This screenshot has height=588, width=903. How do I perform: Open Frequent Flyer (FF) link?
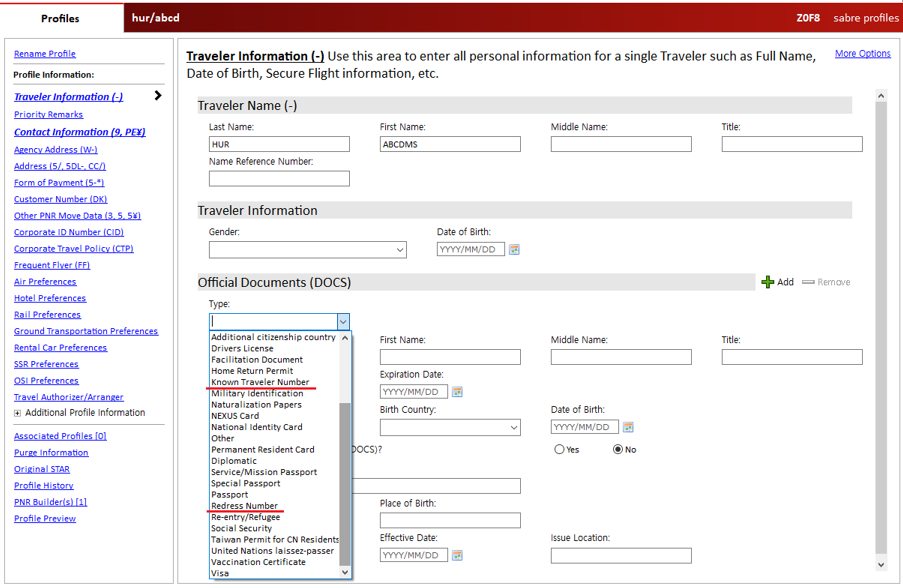(x=52, y=265)
